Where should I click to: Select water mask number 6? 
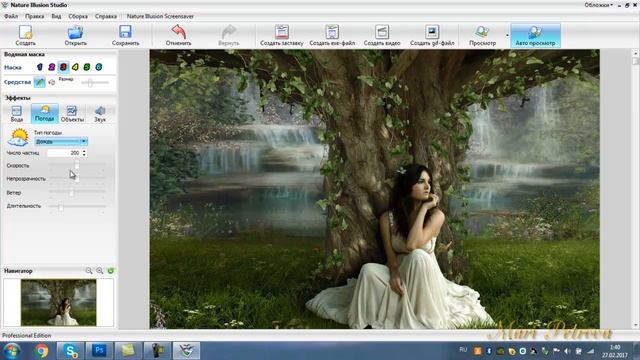(x=99, y=67)
